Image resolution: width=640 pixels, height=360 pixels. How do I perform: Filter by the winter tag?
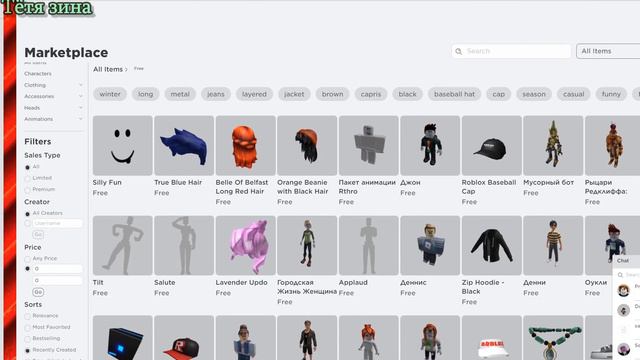[x=110, y=94]
